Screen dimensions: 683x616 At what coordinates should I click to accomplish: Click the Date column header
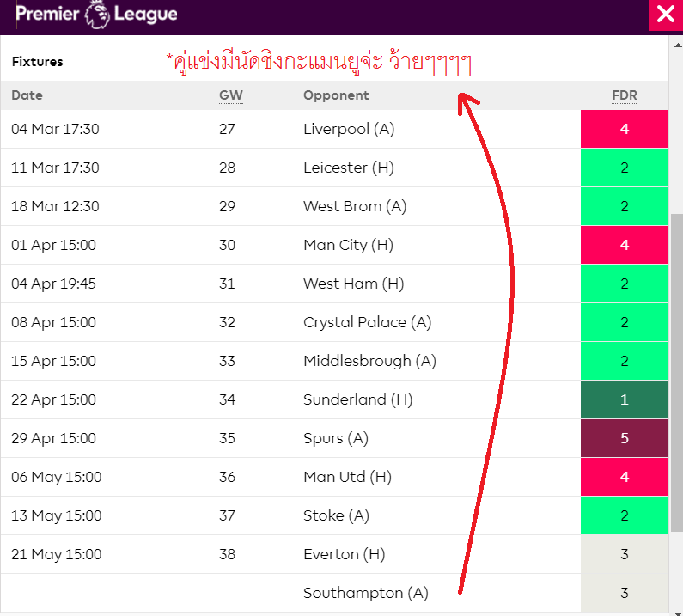27,95
